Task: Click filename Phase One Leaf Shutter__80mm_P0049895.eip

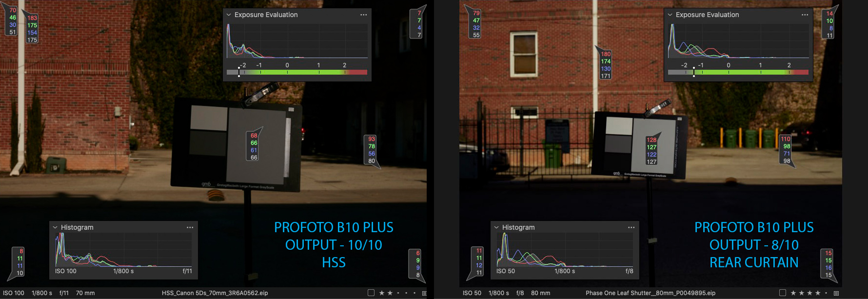Action: click(x=650, y=293)
